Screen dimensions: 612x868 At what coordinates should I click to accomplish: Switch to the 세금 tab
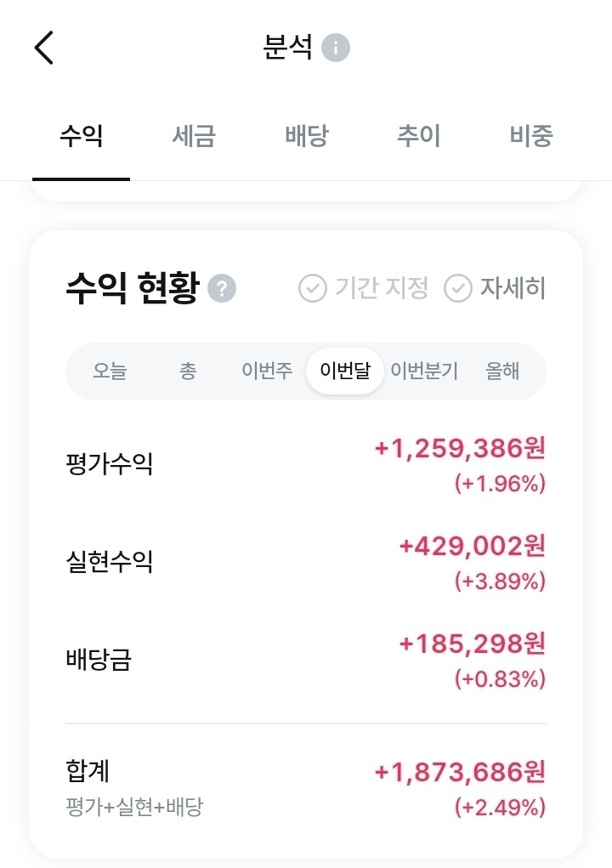pyautogui.click(x=194, y=136)
